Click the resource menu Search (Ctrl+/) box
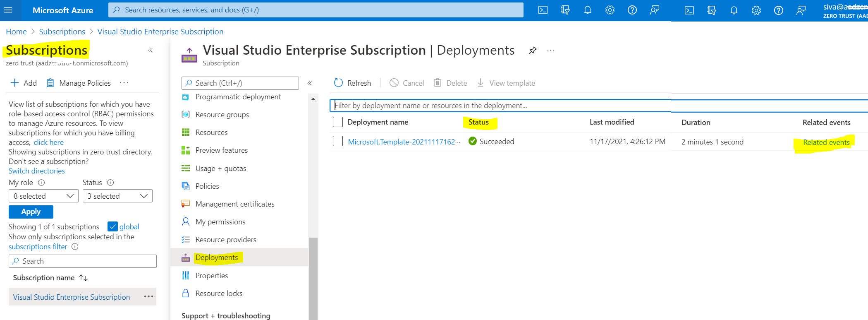Viewport: 868px width, 320px height. tap(240, 83)
